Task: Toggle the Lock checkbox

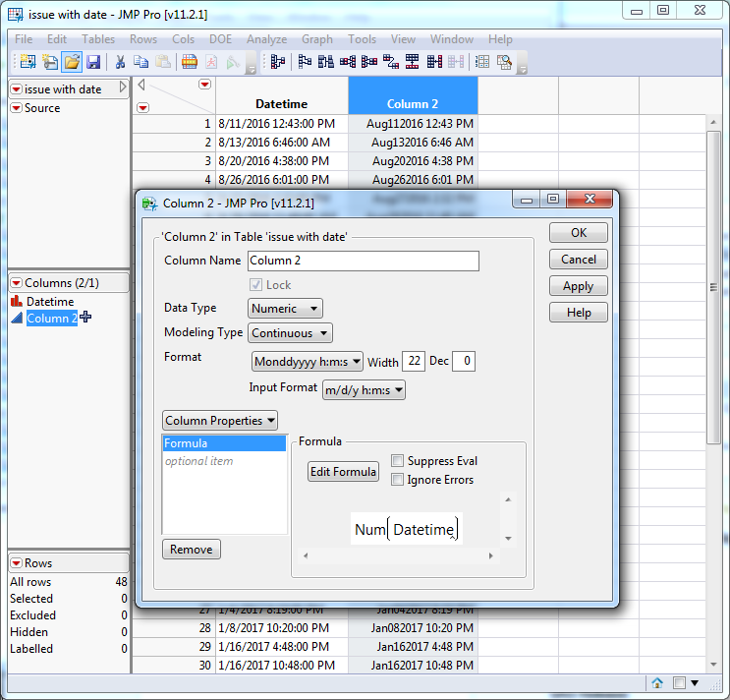Action: tap(255, 284)
